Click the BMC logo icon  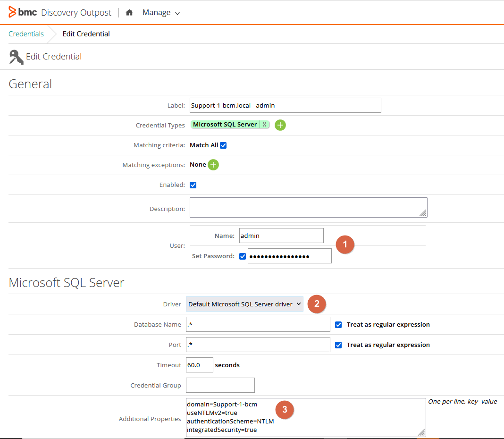pos(12,12)
